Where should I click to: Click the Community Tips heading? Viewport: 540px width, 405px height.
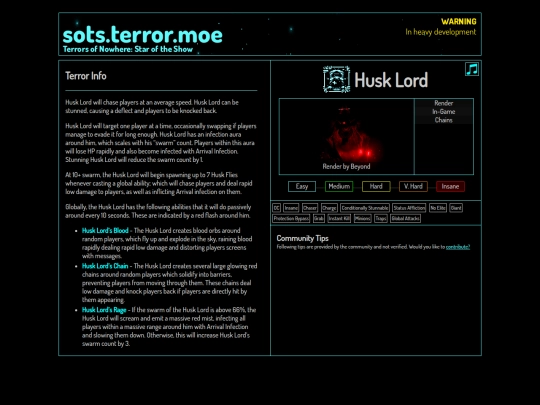(x=302, y=238)
